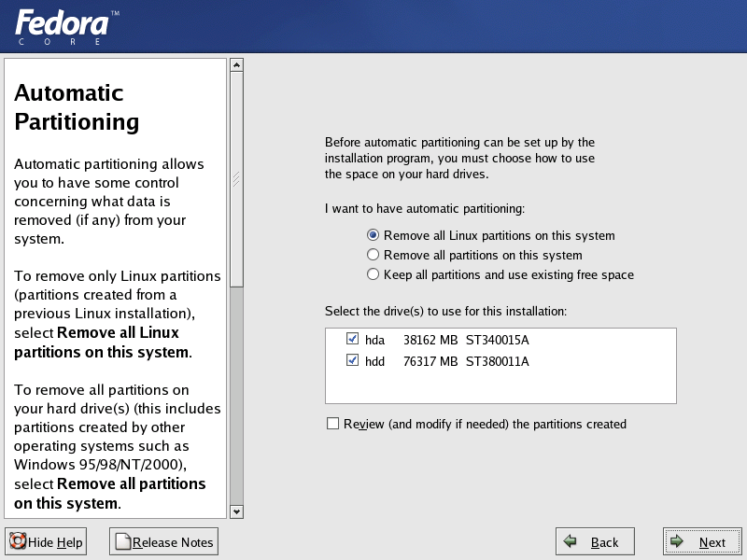The width and height of the screenshot is (747, 560).
Task: Click the green right arrow Next icon
Action: click(676, 541)
